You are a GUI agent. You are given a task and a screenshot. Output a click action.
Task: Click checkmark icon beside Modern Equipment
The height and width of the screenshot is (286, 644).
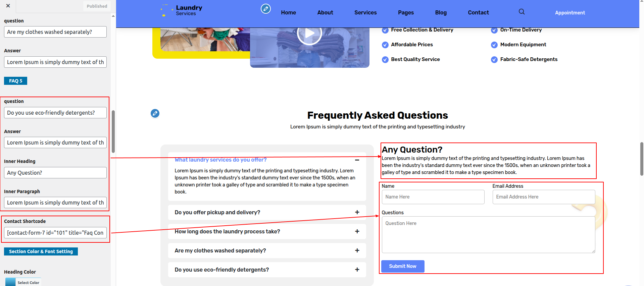point(494,45)
